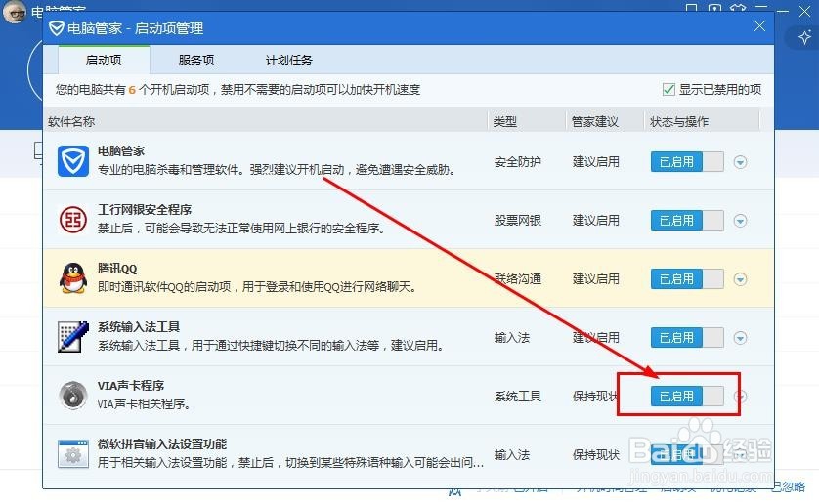This screenshot has height=504, width=819.
Task: Click the 电脑管家 shield app icon in list
Action: click(72, 161)
